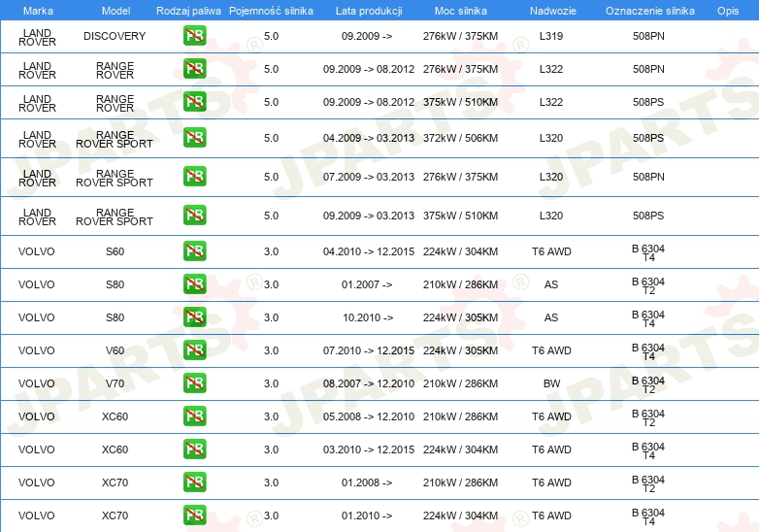This screenshot has height=532, width=759.
Task: Click the fuel icon in the RANGE ROVER 508PN L322 row
Action: pyautogui.click(x=194, y=69)
